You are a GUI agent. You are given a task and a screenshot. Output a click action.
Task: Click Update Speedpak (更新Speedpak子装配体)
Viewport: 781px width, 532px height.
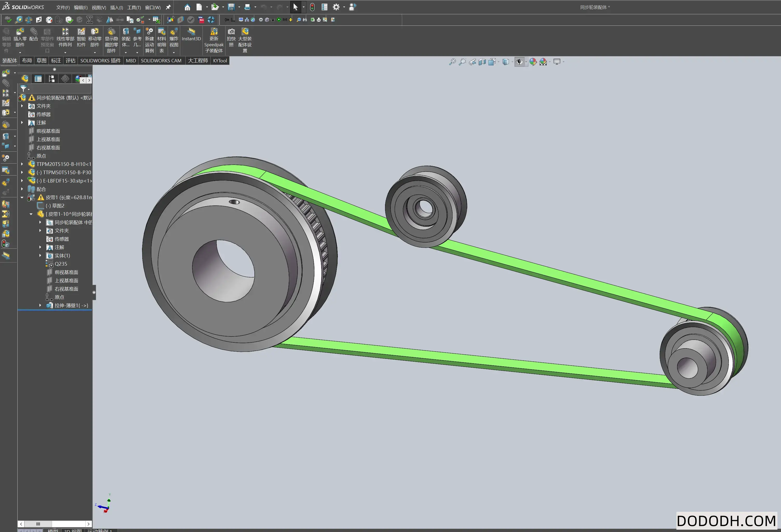coord(214,40)
